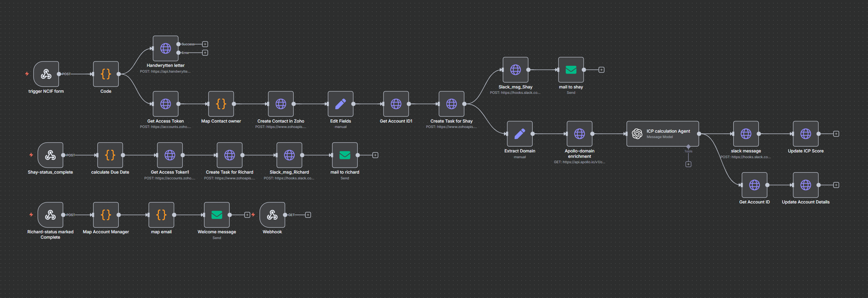Open the Edit Fields pencil node

[x=340, y=104]
